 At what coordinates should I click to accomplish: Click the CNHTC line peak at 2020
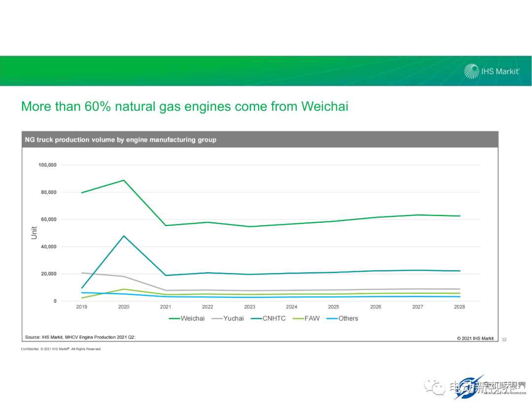point(124,236)
